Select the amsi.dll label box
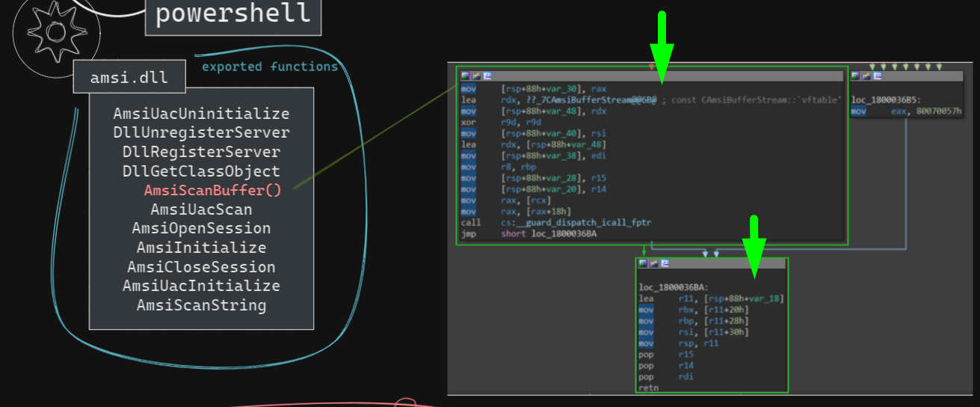The height and width of the screenshot is (407, 980). click(129, 77)
